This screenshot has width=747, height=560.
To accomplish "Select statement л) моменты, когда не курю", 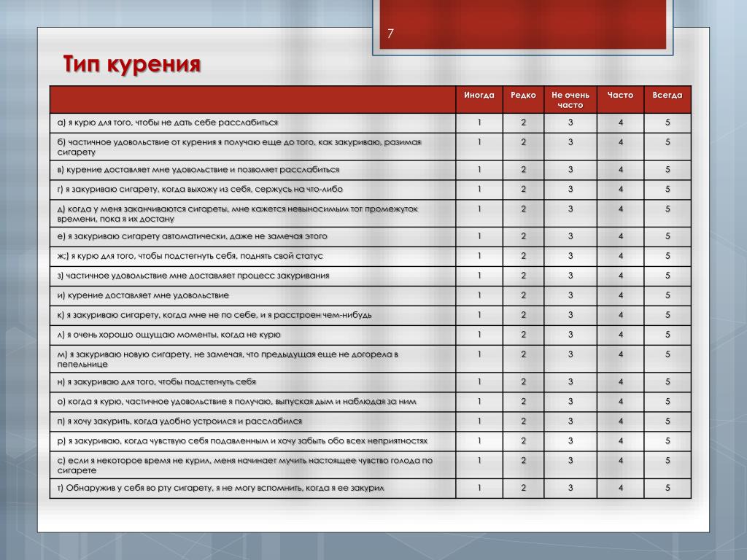I will [169, 334].
